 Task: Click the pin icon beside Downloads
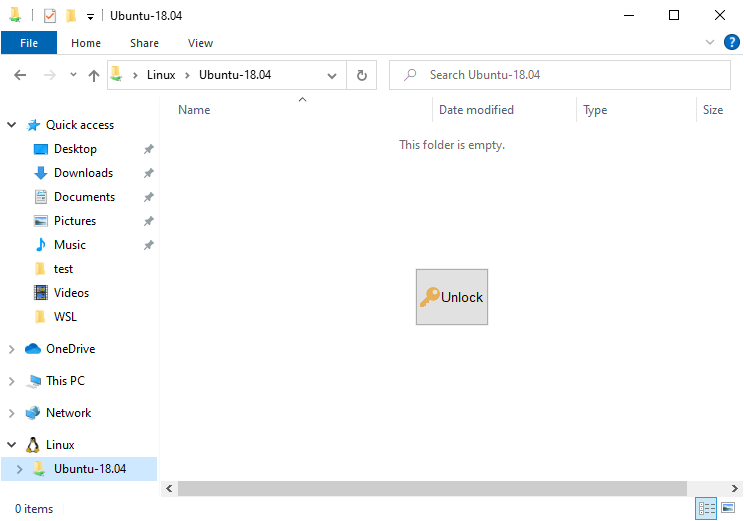pyautogui.click(x=149, y=173)
